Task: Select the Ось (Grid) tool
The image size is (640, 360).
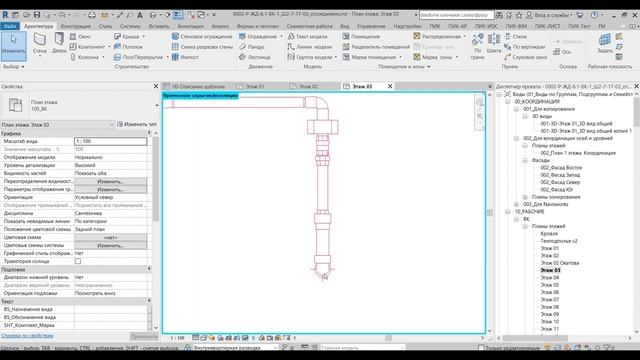Action: tap(562, 52)
